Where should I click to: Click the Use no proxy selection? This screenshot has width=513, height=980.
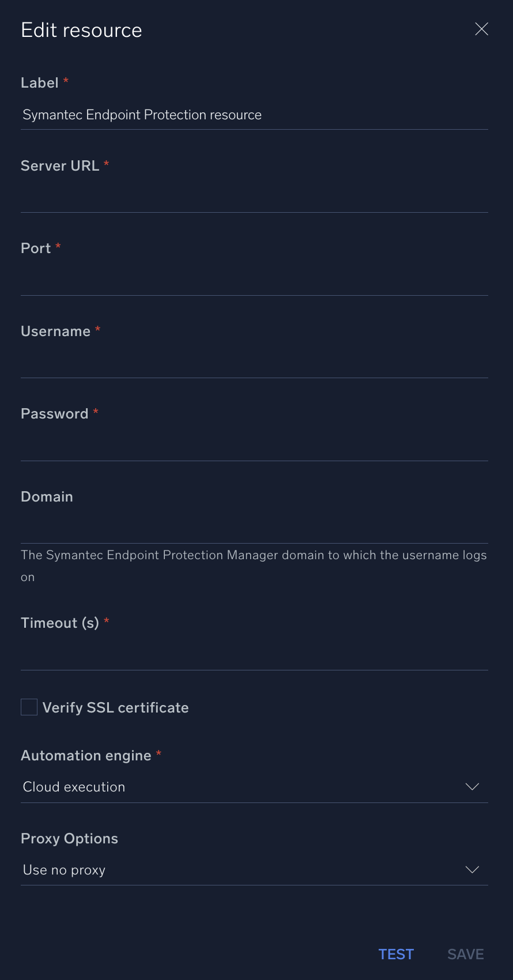[x=64, y=869]
